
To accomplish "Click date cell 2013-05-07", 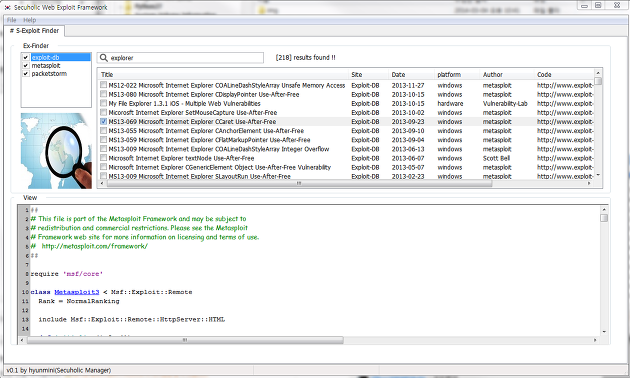I will [408, 167].
